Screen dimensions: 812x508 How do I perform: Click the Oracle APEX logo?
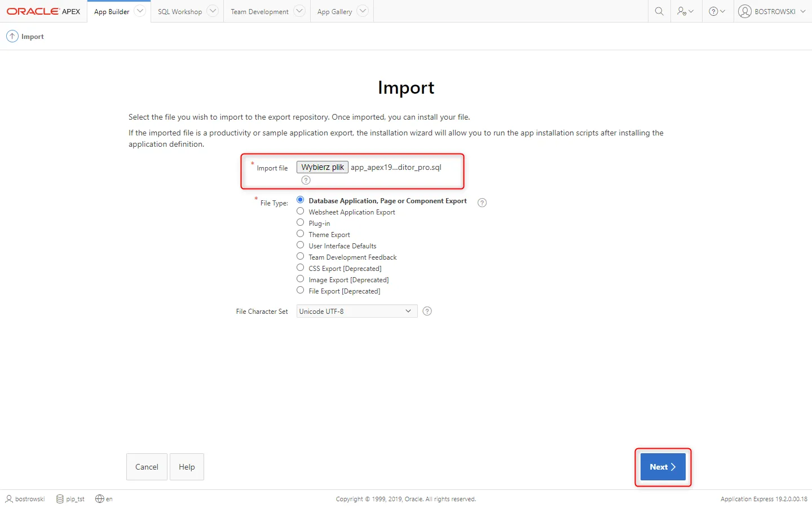pos(43,11)
